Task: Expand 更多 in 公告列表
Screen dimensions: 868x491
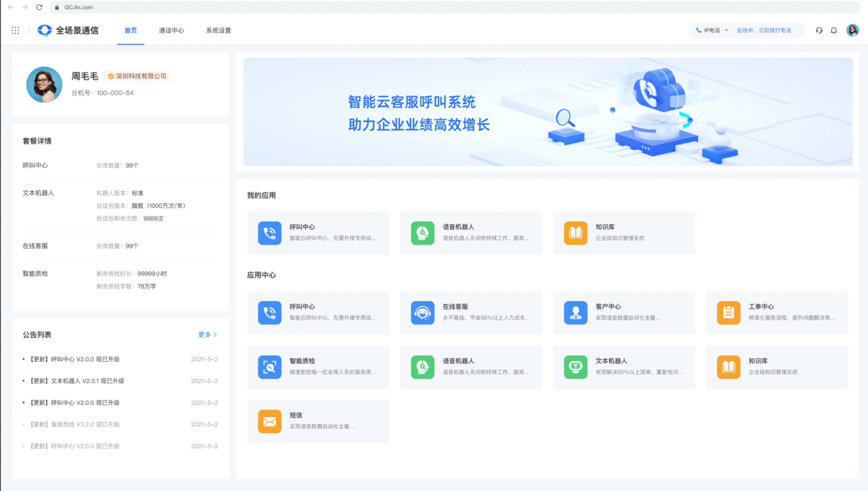Action: point(207,335)
